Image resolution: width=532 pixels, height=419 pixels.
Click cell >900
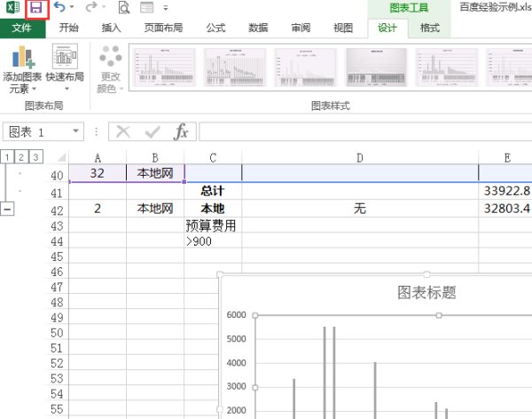tap(213, 241)
